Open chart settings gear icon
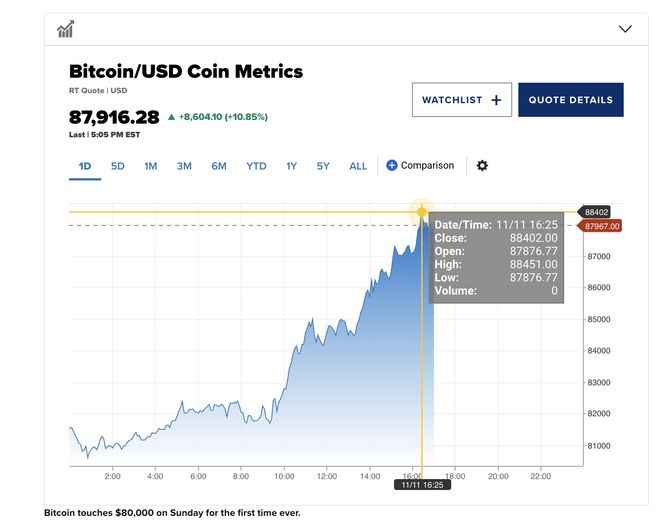Viewport: 660px width, 530px height. (x=482, y=165)
